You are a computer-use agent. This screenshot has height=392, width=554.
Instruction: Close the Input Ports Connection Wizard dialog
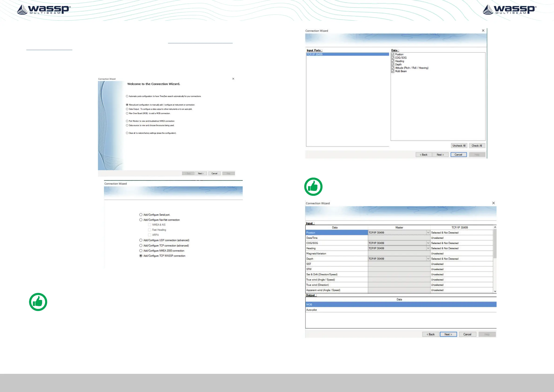coord(483,31)
